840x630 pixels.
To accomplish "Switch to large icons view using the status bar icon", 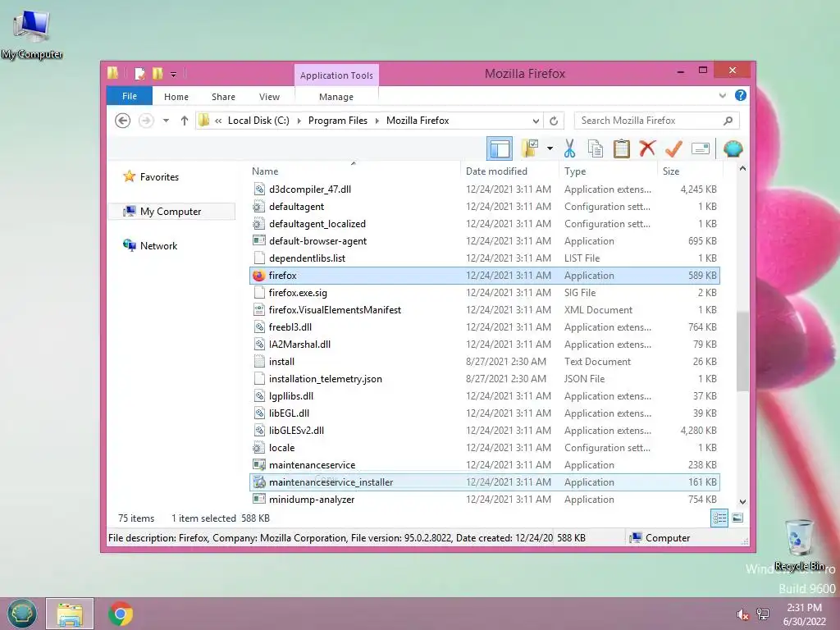I will tap(737, 518).
